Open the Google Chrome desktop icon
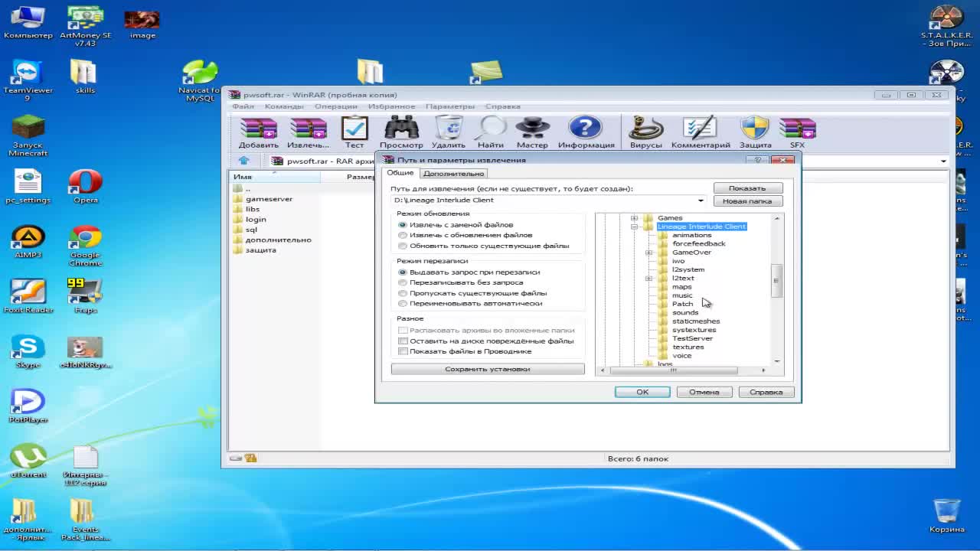 [86, 246]
